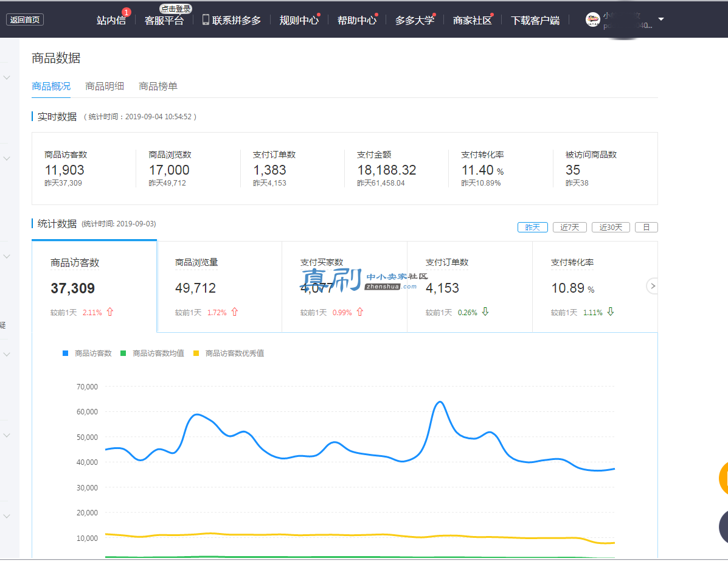Open 规则中心 in top navigation
The image size is (728, 561).
299,21
